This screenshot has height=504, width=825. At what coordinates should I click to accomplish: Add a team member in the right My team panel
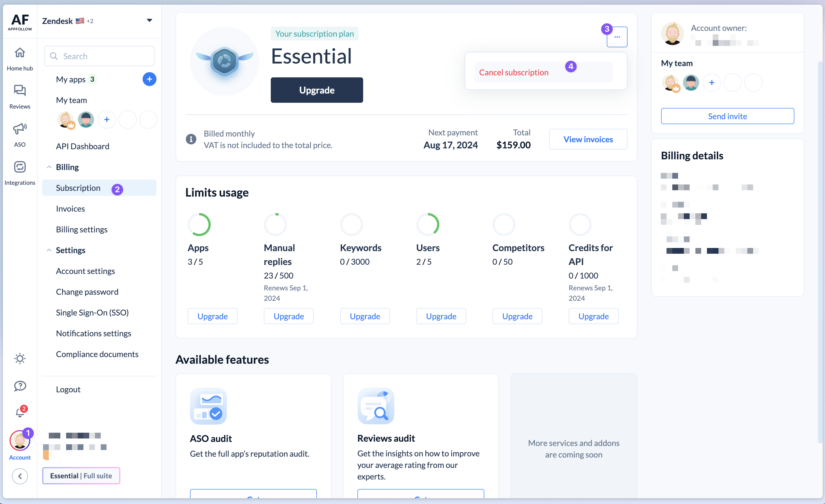pos(712,83)
